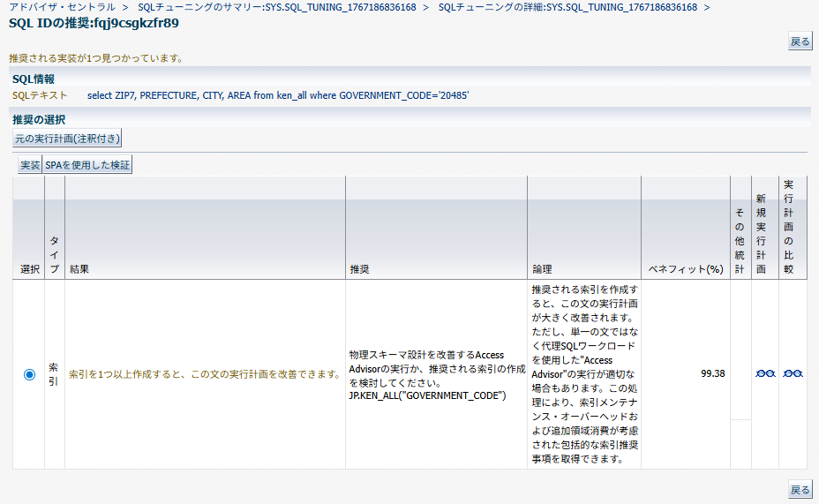Screen dimensions: 819x504
Task: Open the SQLチューニングの詳細 breadcrumb link
Action: click(x=567, y=7)
